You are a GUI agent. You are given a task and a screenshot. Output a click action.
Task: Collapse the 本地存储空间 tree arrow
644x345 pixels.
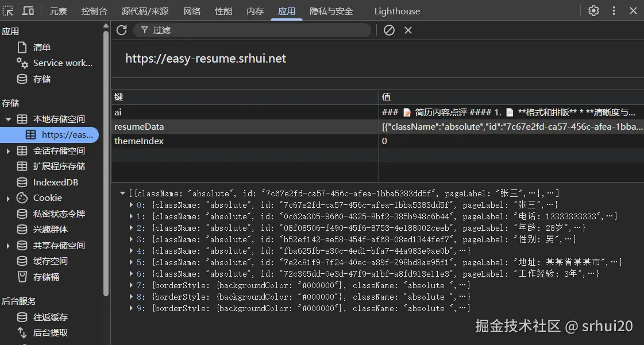[8, 119]
